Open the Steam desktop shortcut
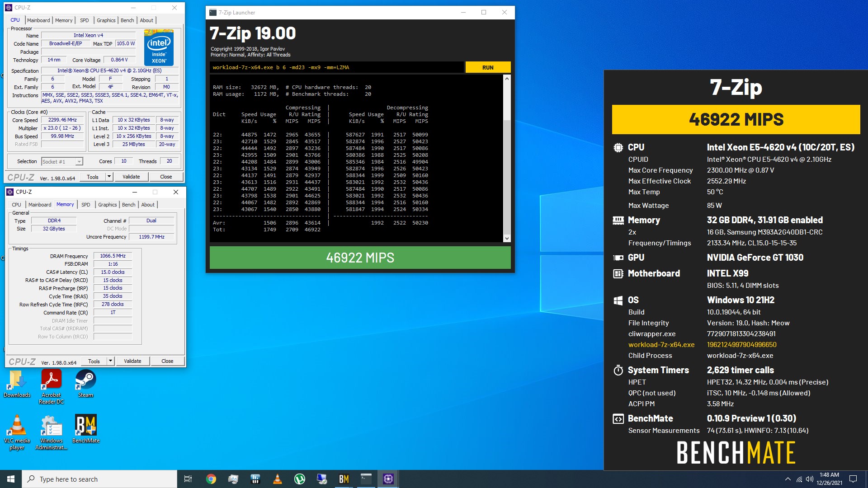The width and height of the screenshot is (868, 488). [x=85, y=384]
